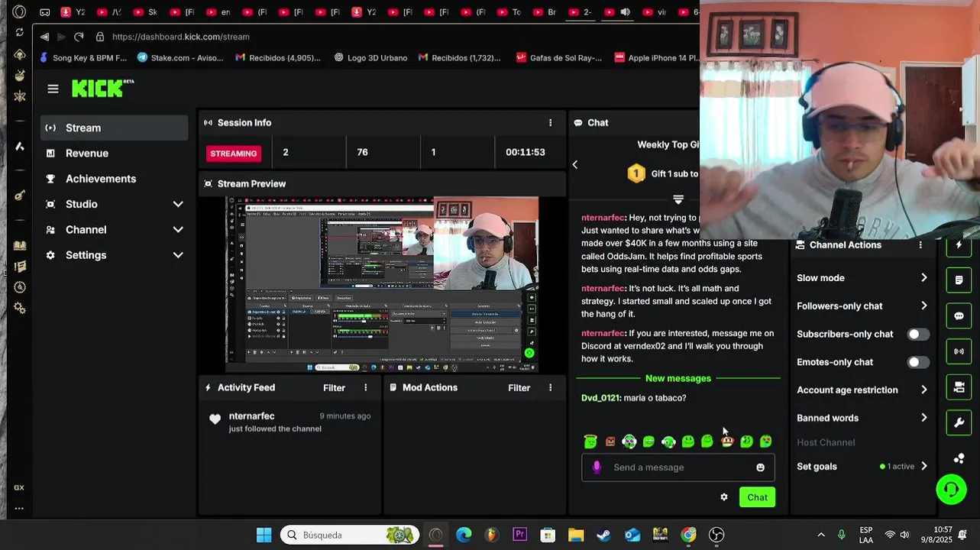Screen dimensions: 980x550
Task: Click the purple microphone icon in message box
Action: [597, 467]
